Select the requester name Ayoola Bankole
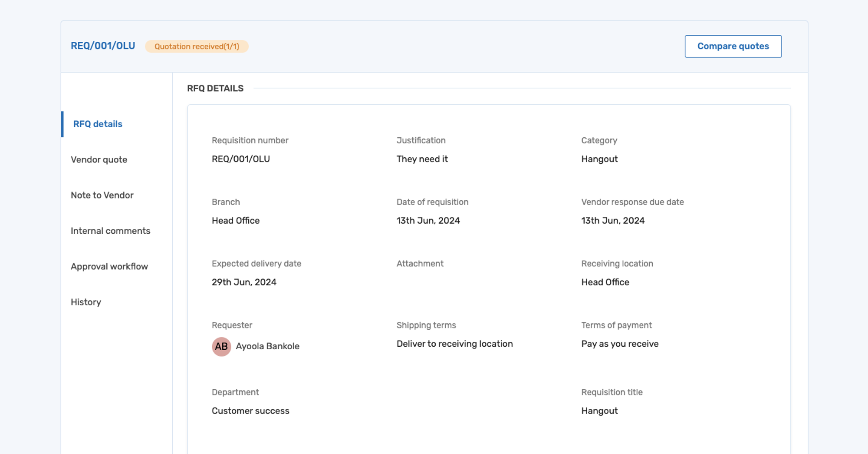This screenshot has width=868, height=454. pos(267,346)
